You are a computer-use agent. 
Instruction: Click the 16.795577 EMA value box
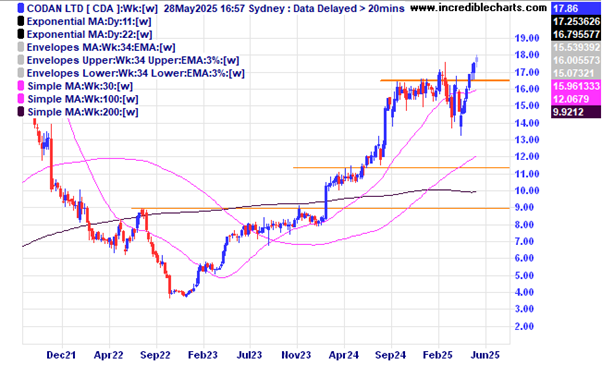[x=576, y=34]
